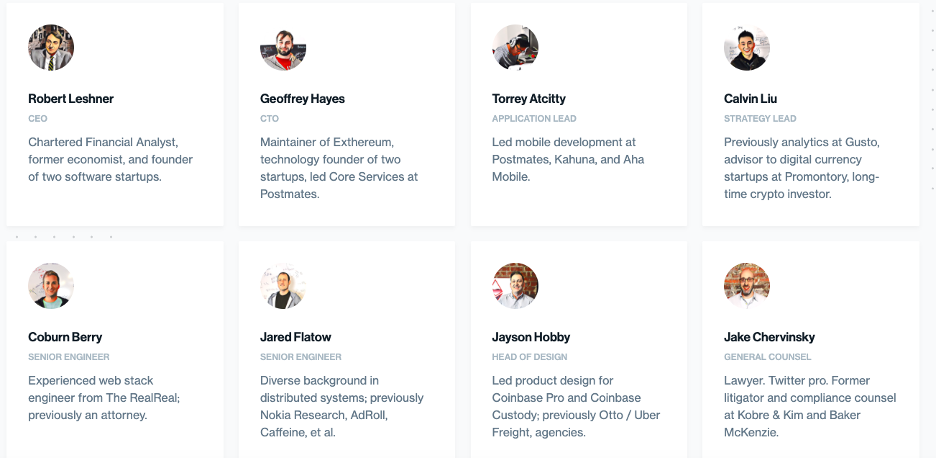The height and width of the screenshot is (458, 936).
Task: Open Torrey Atcitty's profile picture
Action: click(515, 47)
